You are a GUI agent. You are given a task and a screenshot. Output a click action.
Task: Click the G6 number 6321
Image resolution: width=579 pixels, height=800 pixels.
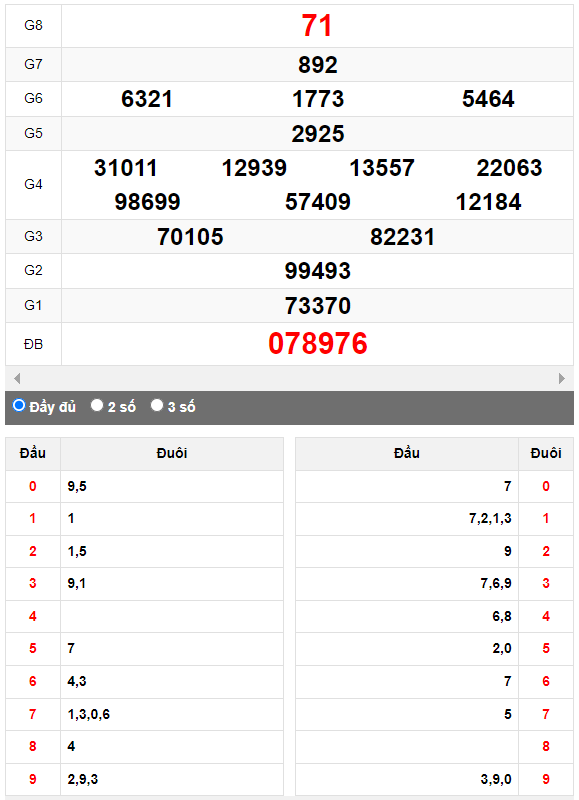coord(147,99)
